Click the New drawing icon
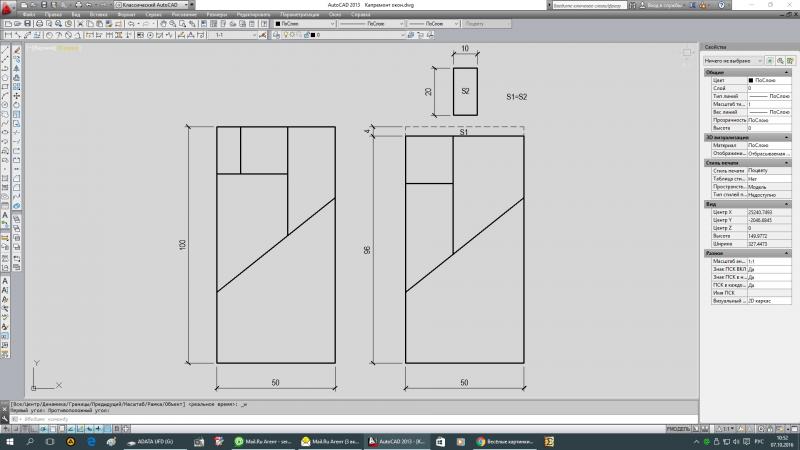 pos(8,23)
